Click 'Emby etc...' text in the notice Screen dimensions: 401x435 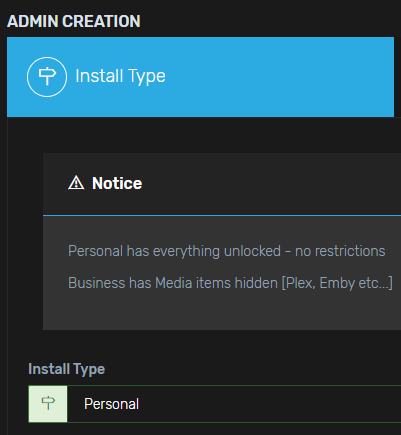click(356, 283)
